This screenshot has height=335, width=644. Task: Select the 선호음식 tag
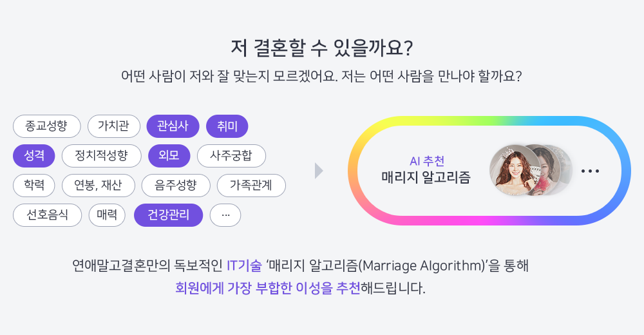point(47,215)
